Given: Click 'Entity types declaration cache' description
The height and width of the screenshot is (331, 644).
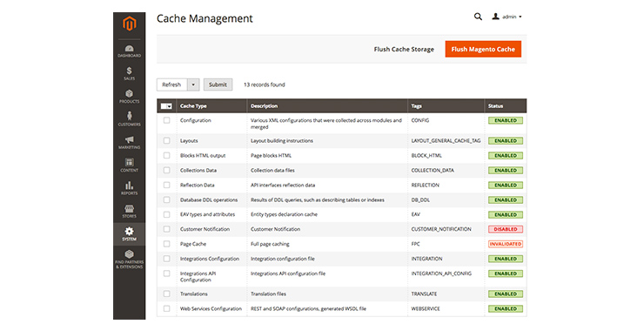Looking at the screenshot, I should pyautogui.click(x=284, y=214).
